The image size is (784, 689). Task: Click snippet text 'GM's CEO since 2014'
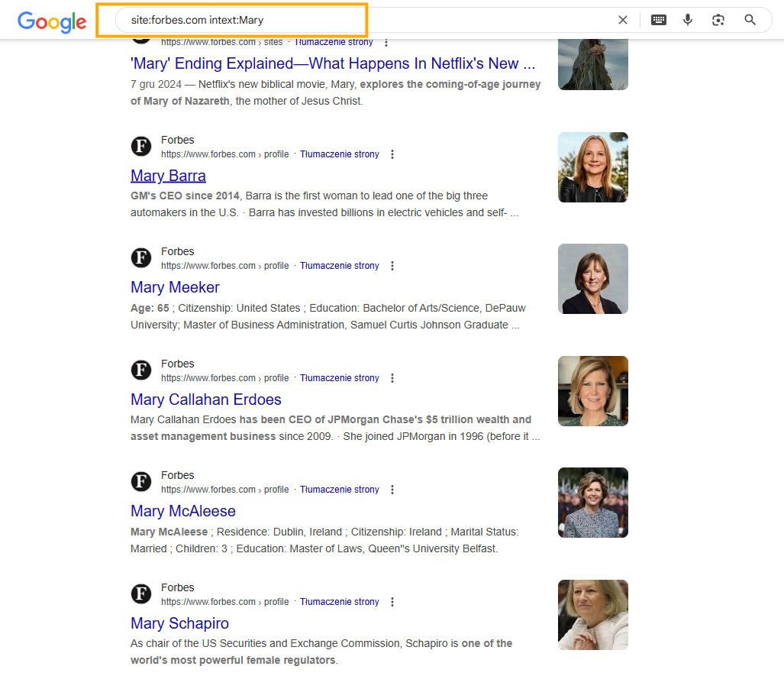pyautogui.click(x=185, y=196)
